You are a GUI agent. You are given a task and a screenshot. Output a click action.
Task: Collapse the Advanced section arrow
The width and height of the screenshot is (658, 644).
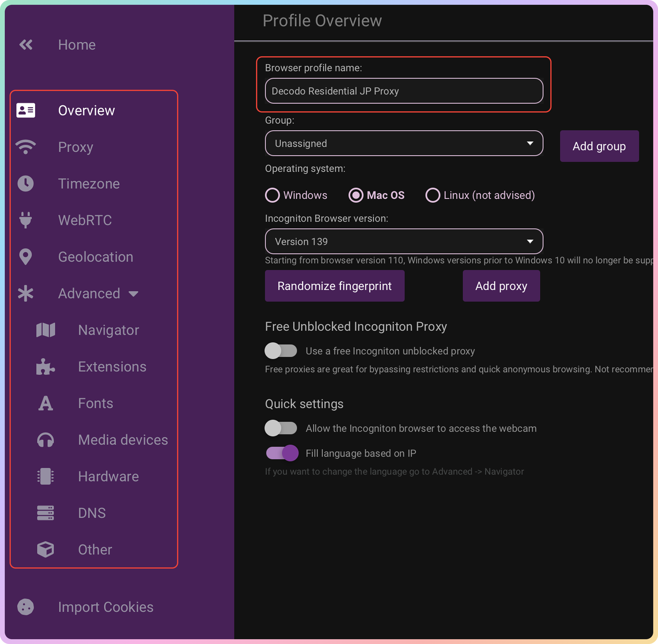[x=134, y=294]
